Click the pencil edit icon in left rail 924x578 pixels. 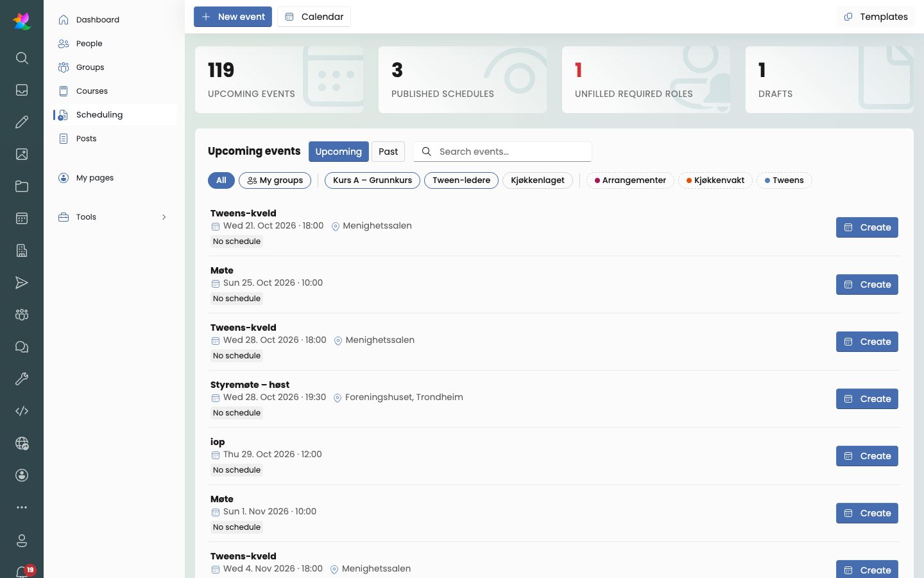tap(22, 122)
